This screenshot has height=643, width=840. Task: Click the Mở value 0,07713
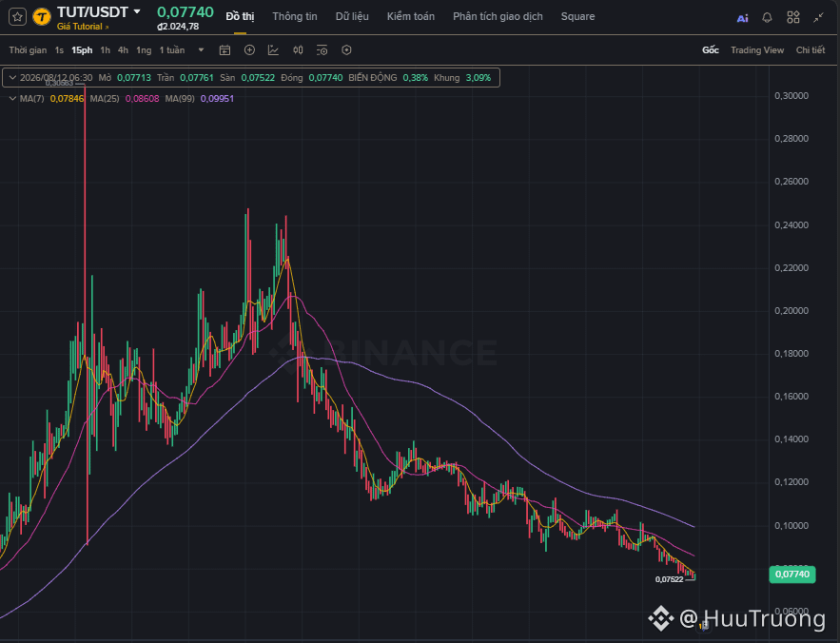(134, 78)
